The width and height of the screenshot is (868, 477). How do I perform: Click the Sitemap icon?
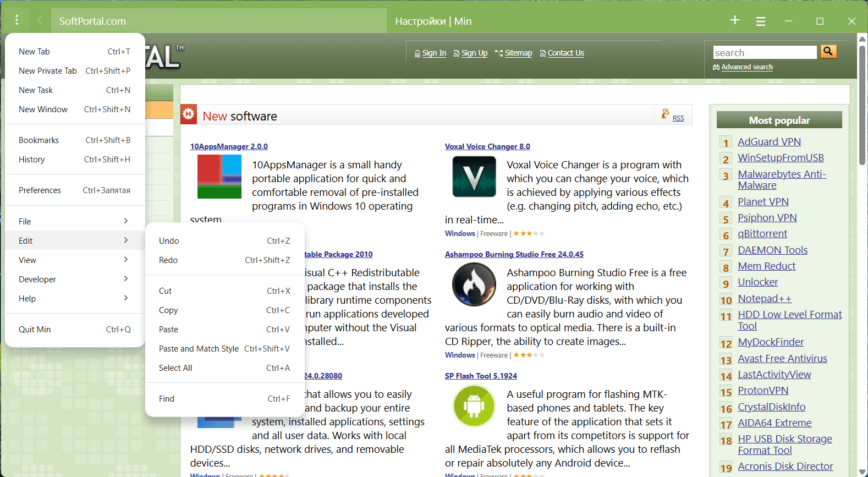(x=499, y=53)
